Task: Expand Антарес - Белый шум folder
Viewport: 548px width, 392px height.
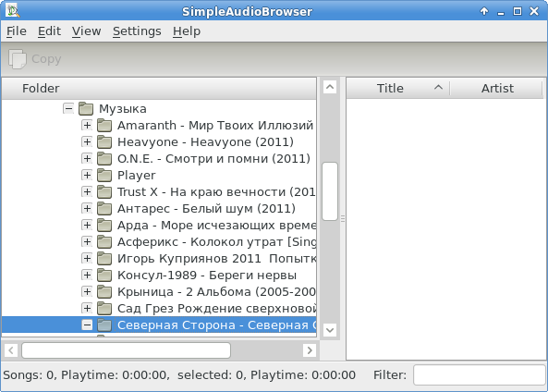Action: pyautogui.click(x=87, y=208)
